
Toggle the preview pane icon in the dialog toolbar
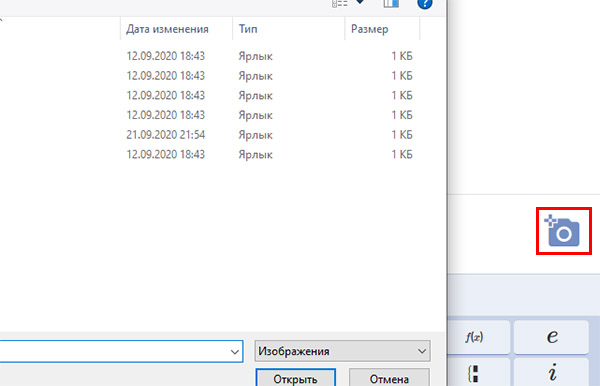391,3
